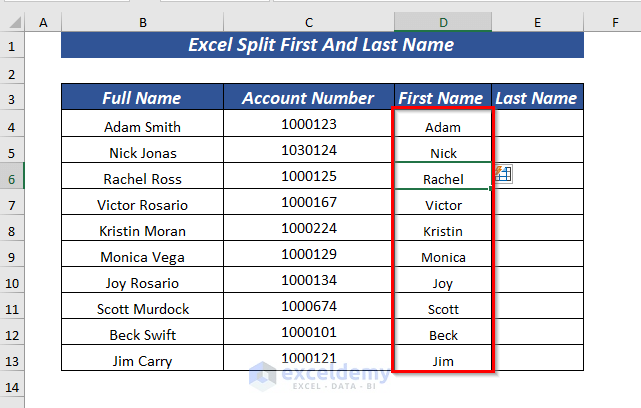Select column B header
641x408 pixels.
click(x=143, y=22)
